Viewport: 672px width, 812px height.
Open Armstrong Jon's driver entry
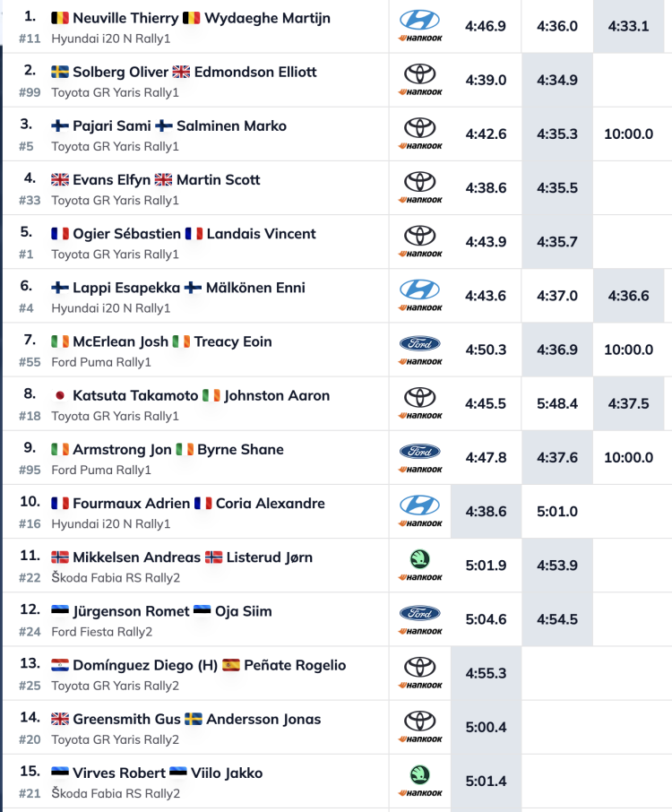pos(120,450)
